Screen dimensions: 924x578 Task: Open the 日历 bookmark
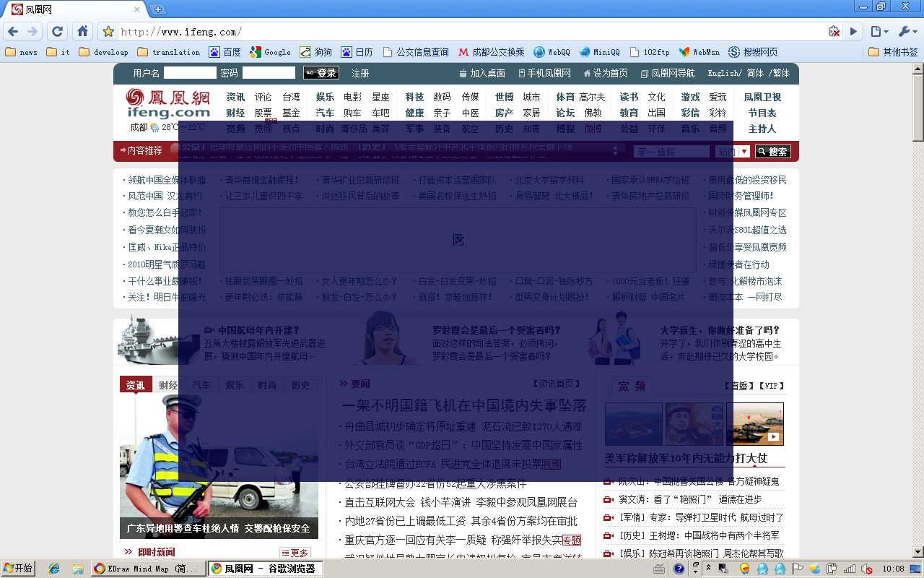(357, 52)
